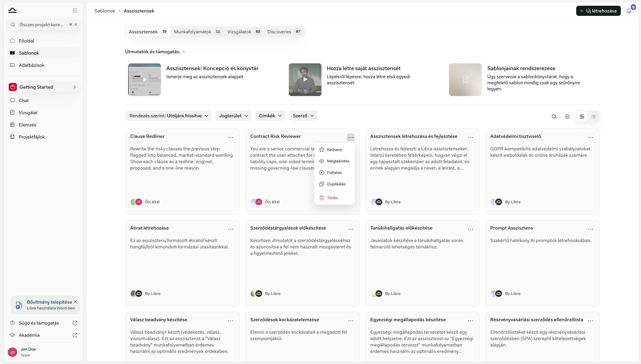Open the view settings gear icon
The image size is (641, 364).
[x=567, y=116]
